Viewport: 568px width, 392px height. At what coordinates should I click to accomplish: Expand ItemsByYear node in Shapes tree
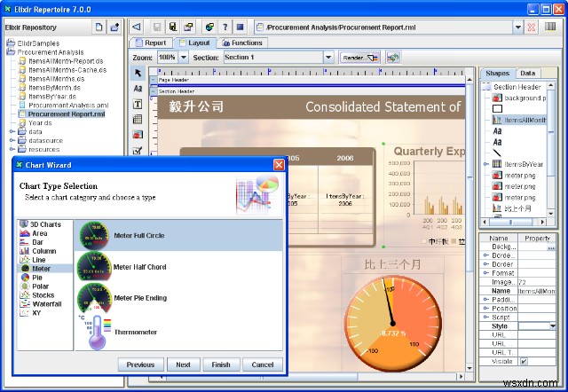click(486, 164)
